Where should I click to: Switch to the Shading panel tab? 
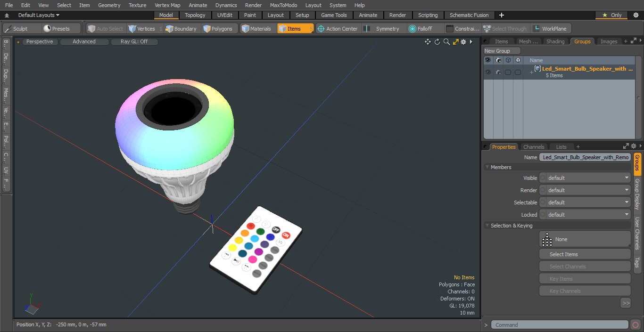tap(555, 41)
